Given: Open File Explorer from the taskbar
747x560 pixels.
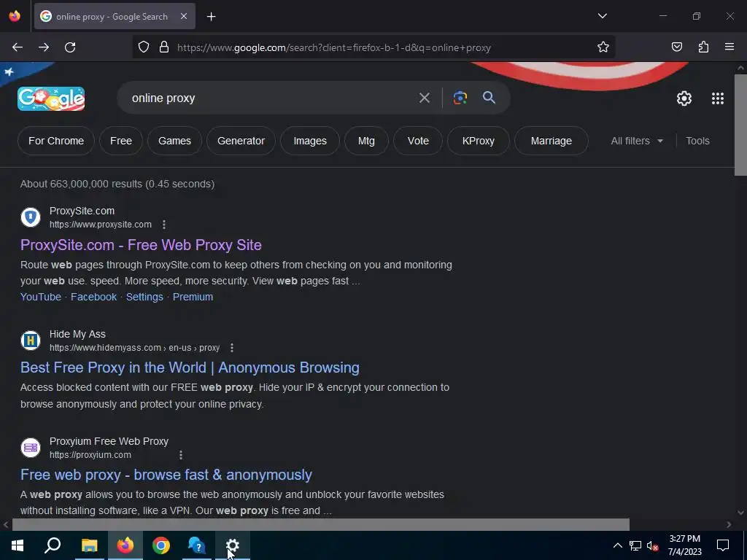Looking at the screenshot, I should [89, 545].
